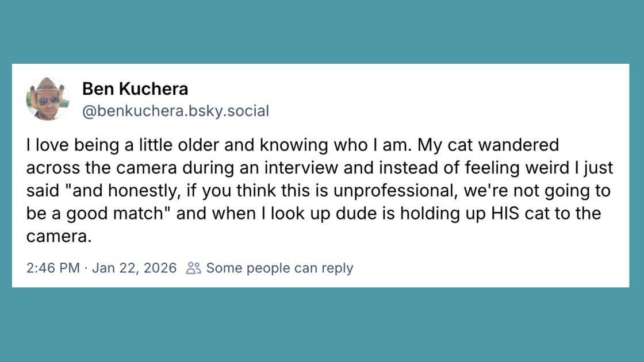The width and height of the screenshot is (644, 362).
Task: Click the phrase "My cat wandered"
Action: click(488, 145)
